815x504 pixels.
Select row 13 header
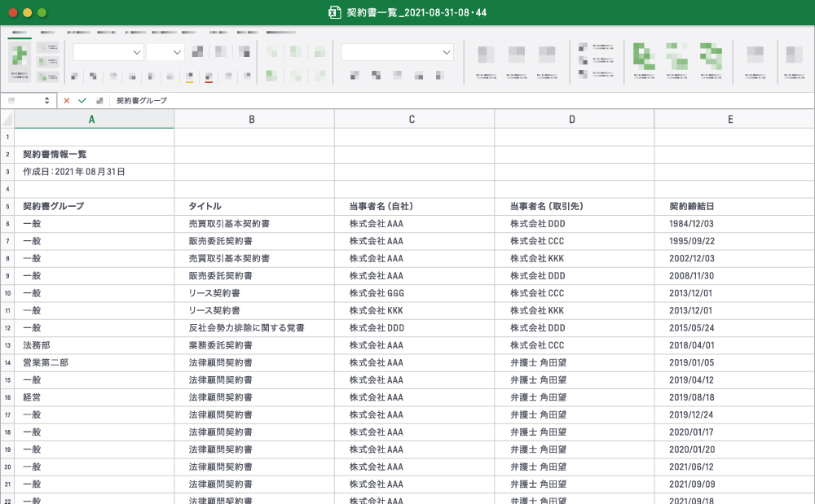(x=7, y=345)
